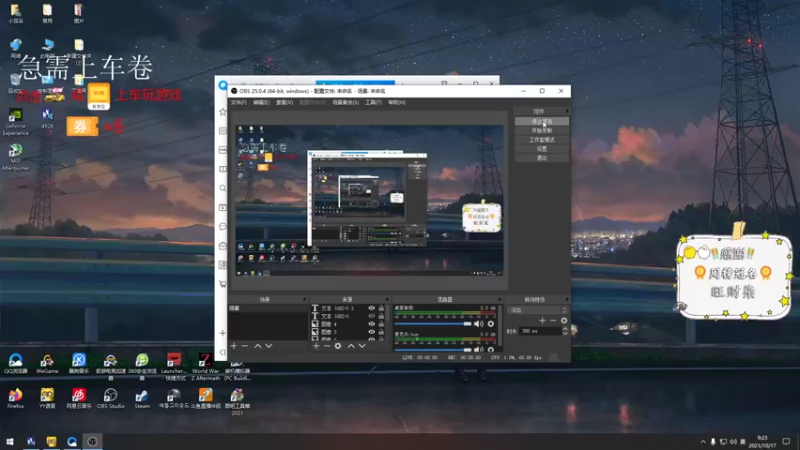Add a scene transition with plus

(542, 320)
